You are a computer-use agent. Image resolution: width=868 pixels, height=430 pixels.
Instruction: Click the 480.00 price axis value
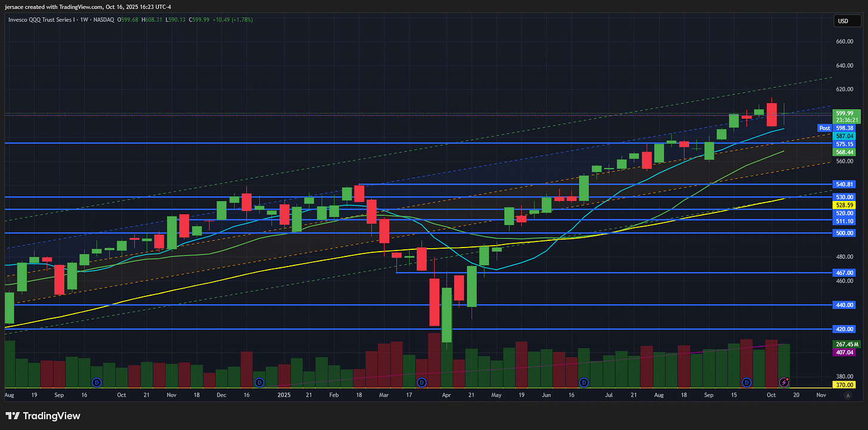(845, 257)
